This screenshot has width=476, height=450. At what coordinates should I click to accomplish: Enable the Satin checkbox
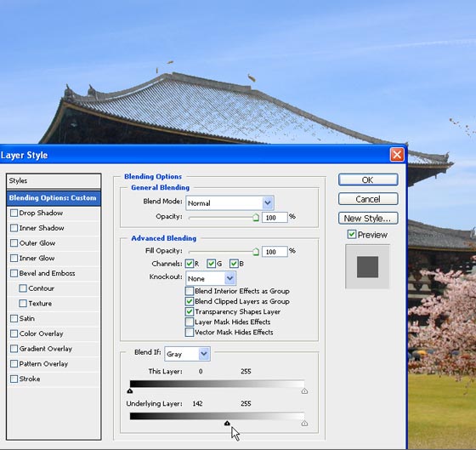(x=14, y=318)
